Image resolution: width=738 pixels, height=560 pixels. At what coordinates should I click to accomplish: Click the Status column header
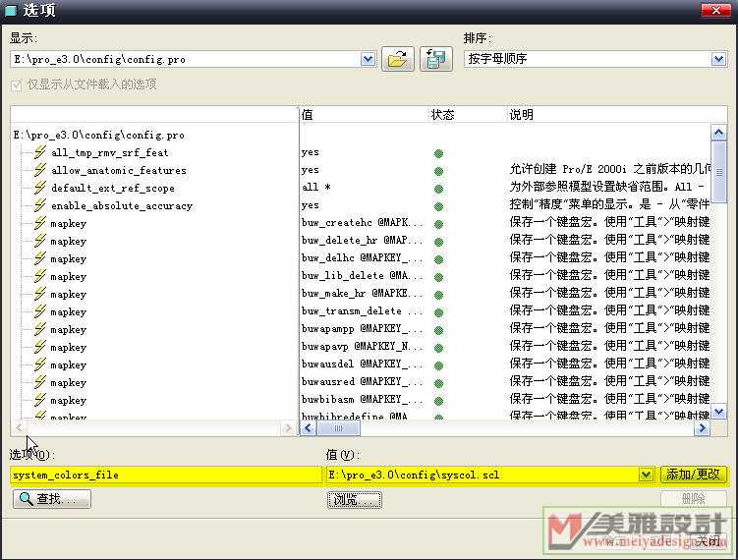click(442, 114)
